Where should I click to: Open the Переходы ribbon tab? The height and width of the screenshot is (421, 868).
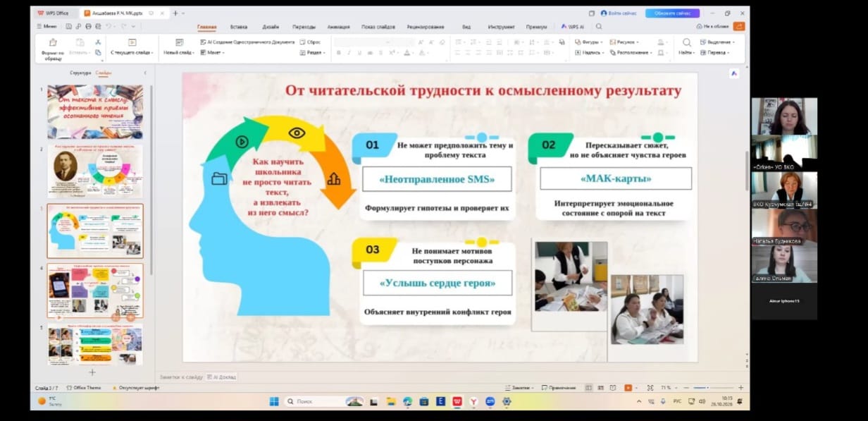pyautogui.click(x=304, y=27)
